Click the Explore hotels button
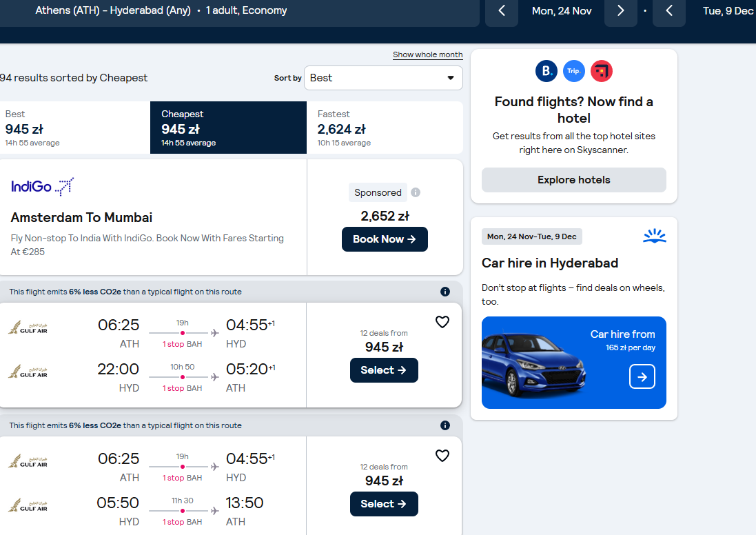The width and height of the screenshot is (756, 535). pyautogui.click(x=574, y=180)
